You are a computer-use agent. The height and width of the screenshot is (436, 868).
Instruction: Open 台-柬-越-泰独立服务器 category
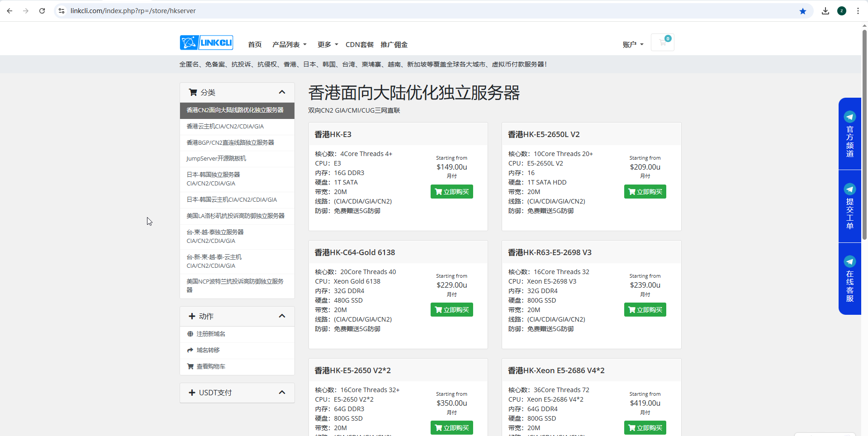[237, 237]
